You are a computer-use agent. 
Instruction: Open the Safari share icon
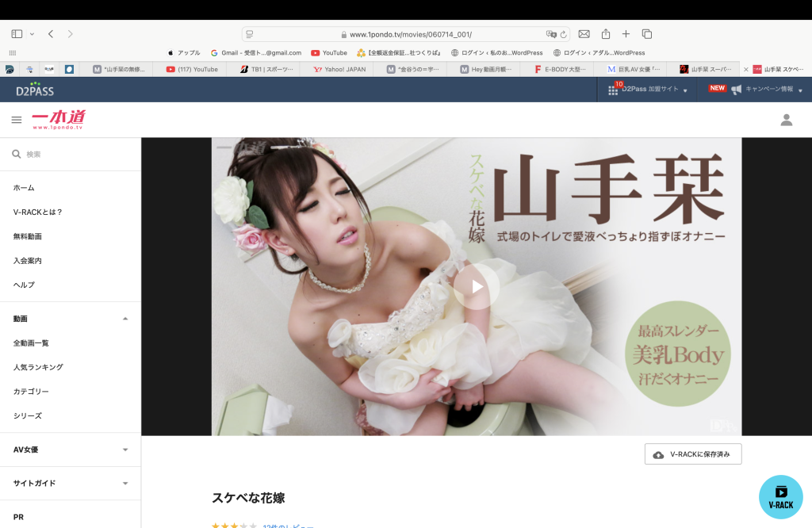pos(606,34)
